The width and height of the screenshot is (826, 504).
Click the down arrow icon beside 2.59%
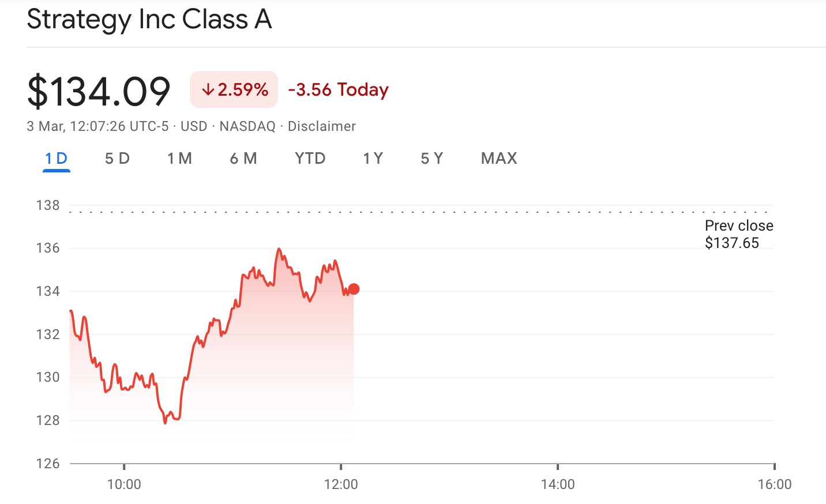click(208, 90)
